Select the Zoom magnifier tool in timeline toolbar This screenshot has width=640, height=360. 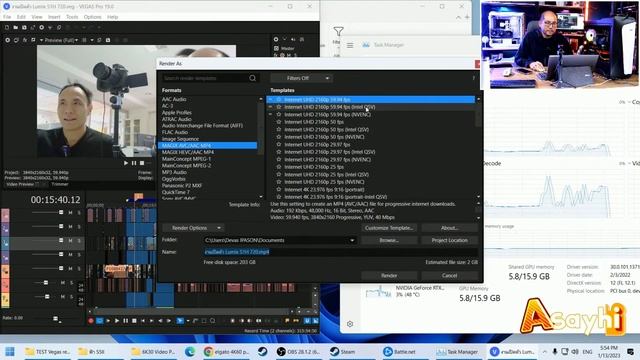point(213,321)
